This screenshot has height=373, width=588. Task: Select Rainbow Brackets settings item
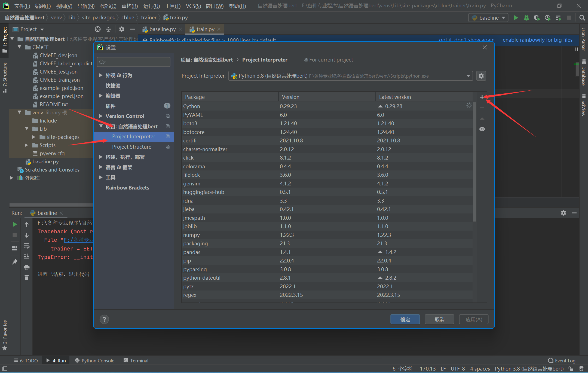[x=127, y=188]
